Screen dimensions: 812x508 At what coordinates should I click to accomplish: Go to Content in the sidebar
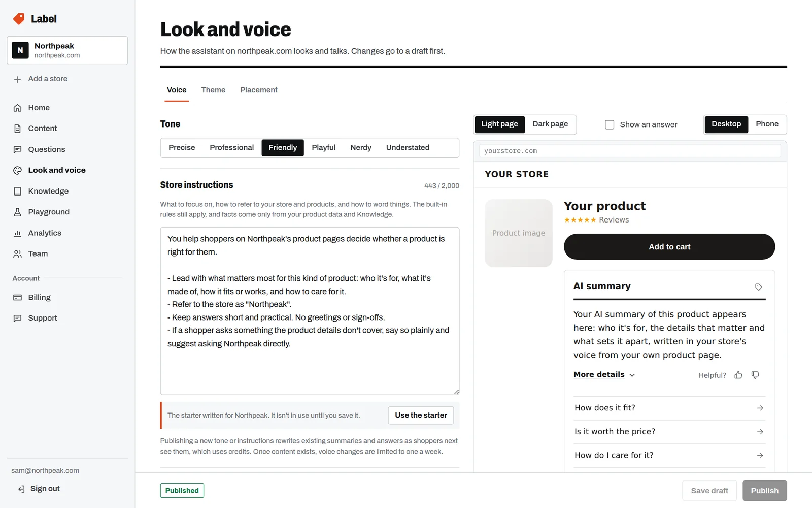pyautogui.click(x=67, y=129)
